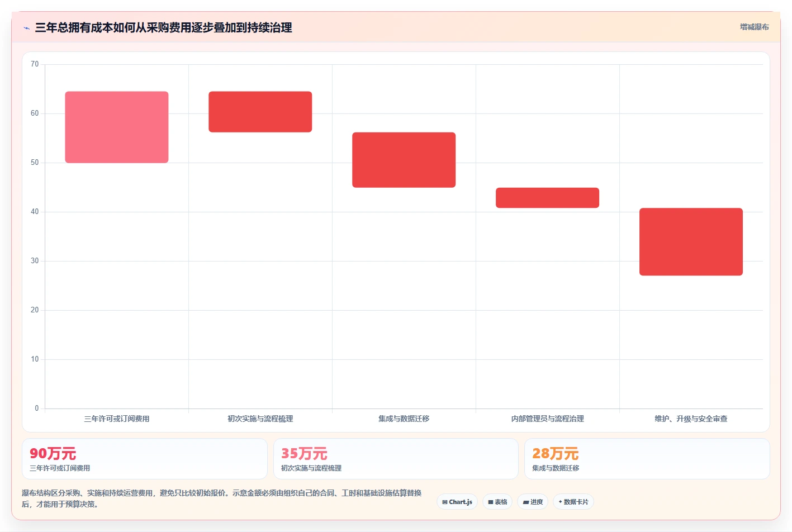Click the red 维护、升级与安全审查 waterfall bar
The image size is (792, 532).
691,242
